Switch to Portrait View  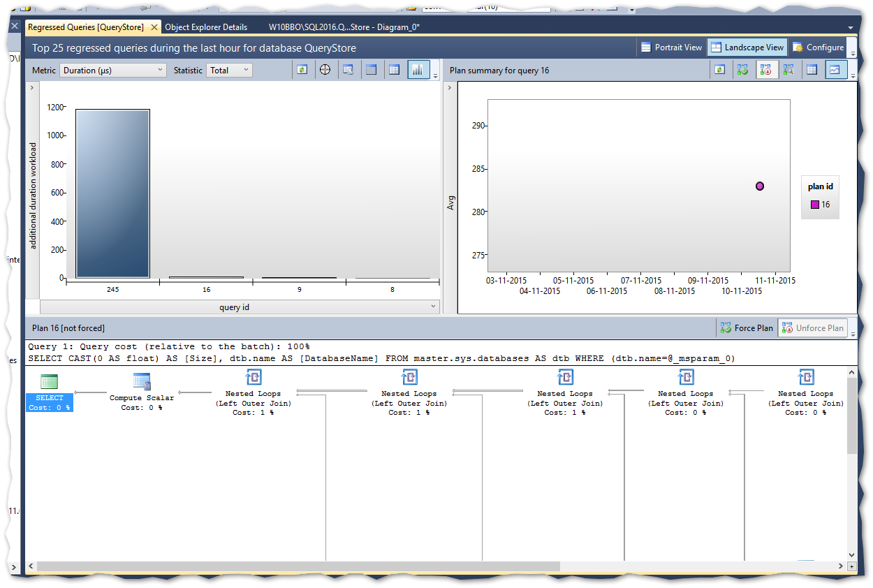click(x=672, y=47)
